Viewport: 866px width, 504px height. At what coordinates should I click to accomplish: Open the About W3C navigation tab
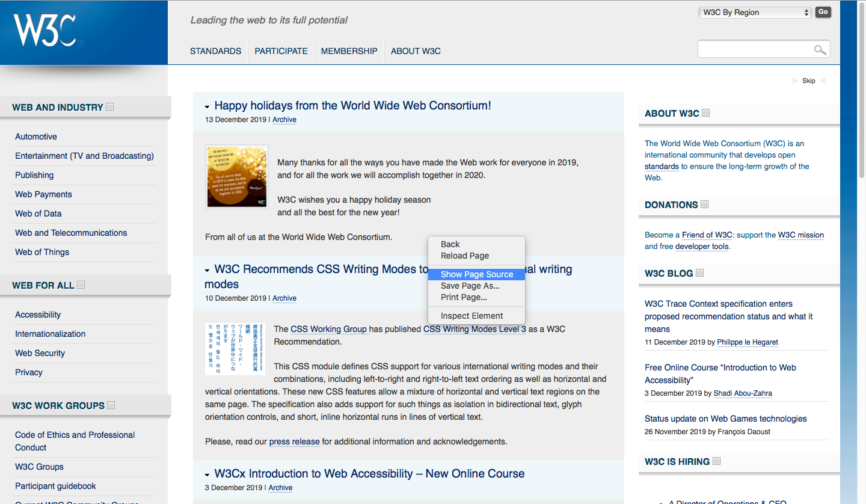click(x=416, y=51)
